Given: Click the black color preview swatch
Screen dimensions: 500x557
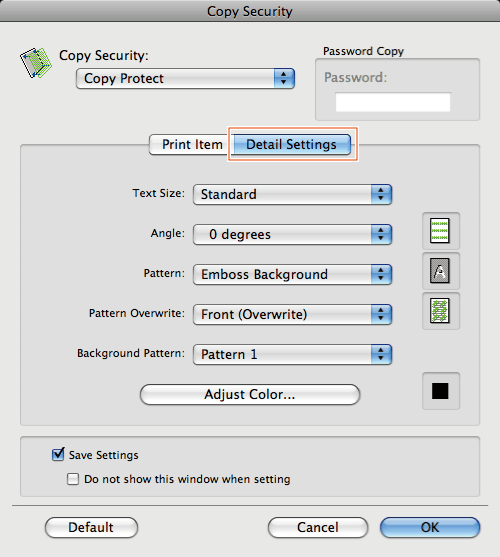Looking at the screenshot, I should click(440, 391).
